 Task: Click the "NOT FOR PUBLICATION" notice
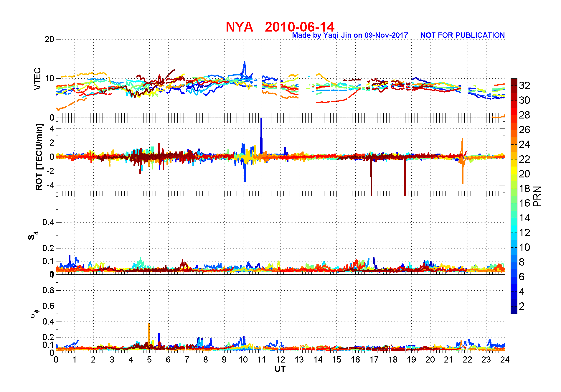coord(463,35)
